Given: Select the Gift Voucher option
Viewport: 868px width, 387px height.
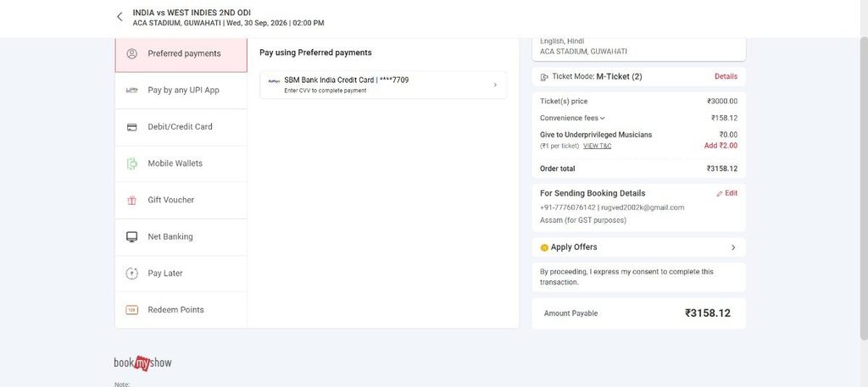Looking at the screenshot, I should (181, 200).
